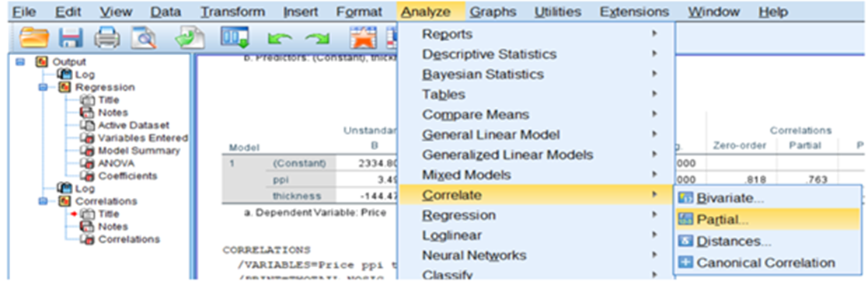Click the Save disk icon

pyautogui.click(x=71, y=40)
